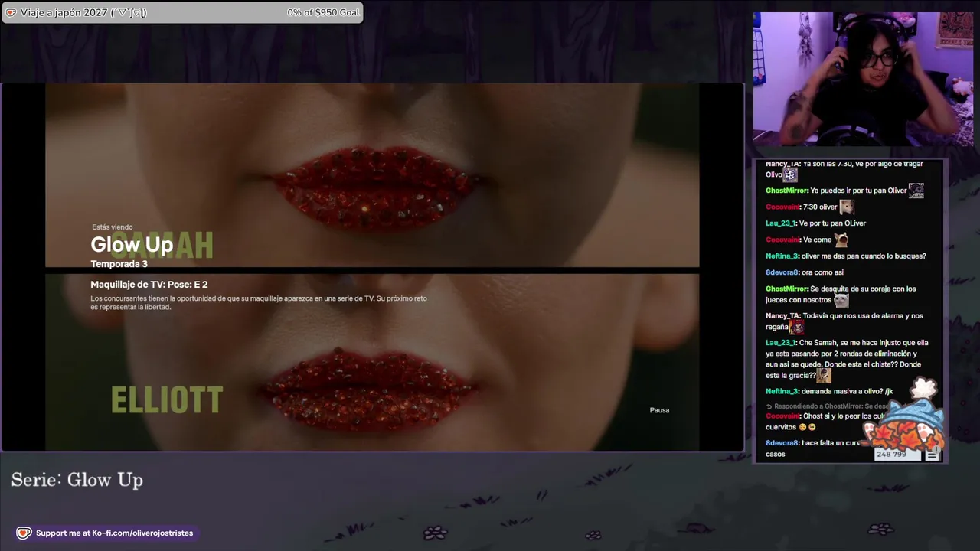
Task: Click GhostMirror's name on 'Se desquita' message
Action: tap(786, 289)
